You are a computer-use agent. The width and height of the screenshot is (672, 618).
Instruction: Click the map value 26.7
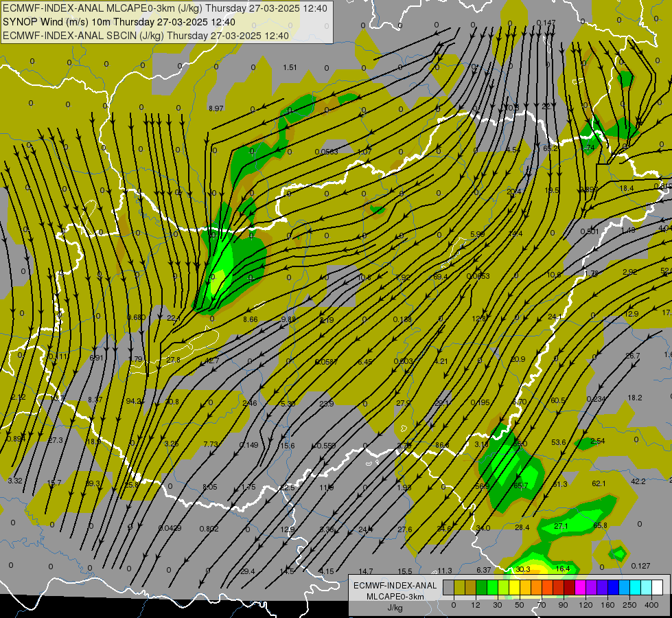(x=633, y=356)
